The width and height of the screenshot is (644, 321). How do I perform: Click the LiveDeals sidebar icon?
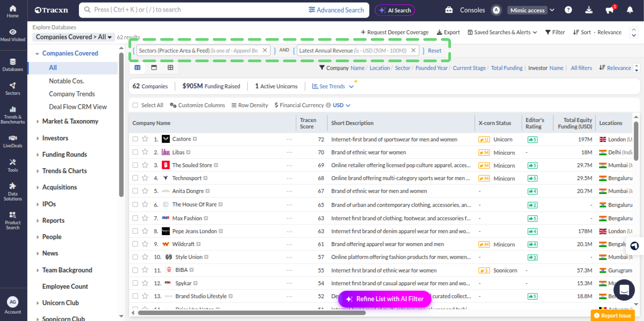13,141
